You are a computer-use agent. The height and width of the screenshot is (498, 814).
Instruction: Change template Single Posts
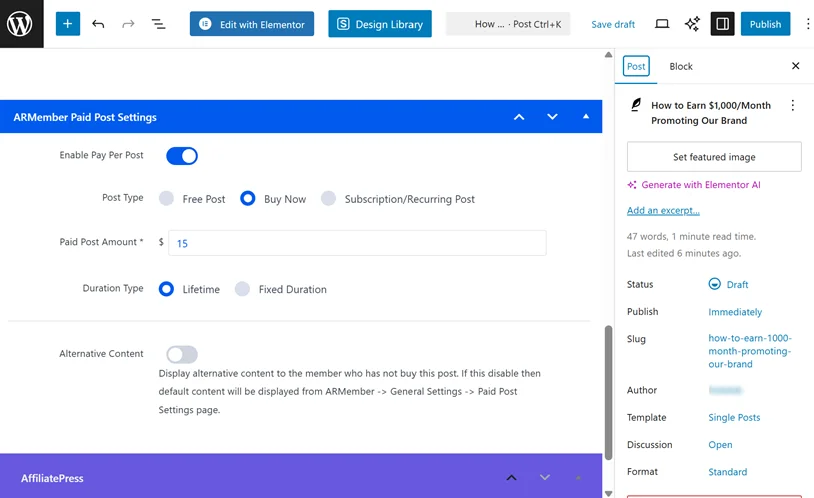[734, 418]
